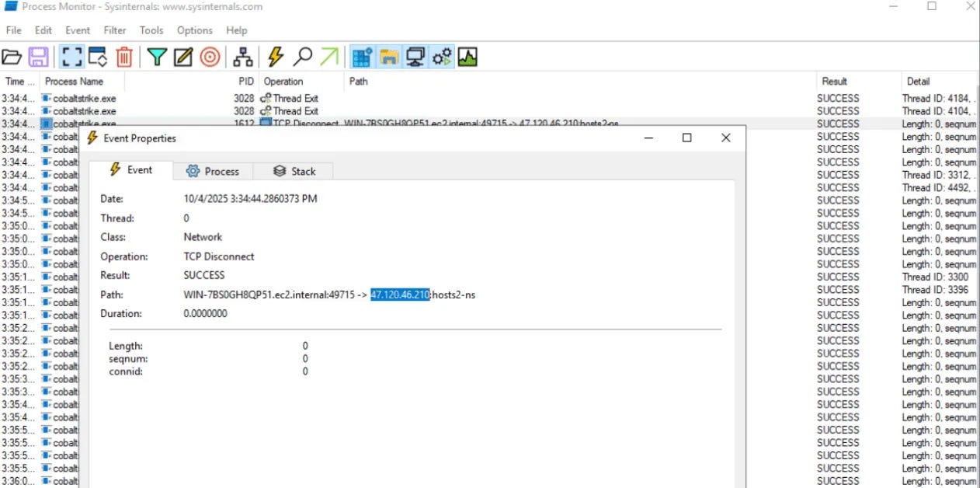Toggle Show Registry Activity
The image size is (980, 488).
(x=362, y=57)
